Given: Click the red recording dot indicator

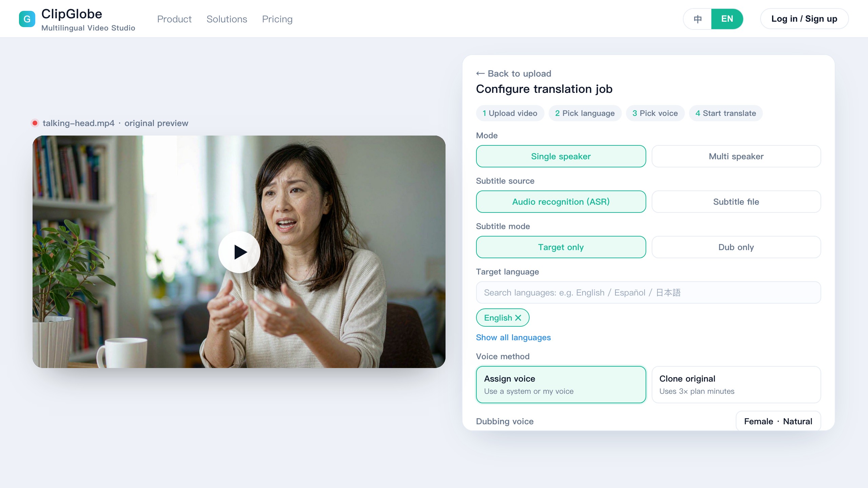Looking at the screenshot, I should [35, 123].
